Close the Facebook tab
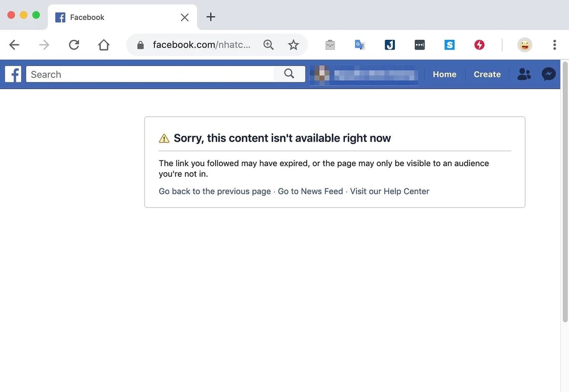569x392 pixels. pyautogui.click(x=184, y=18)
